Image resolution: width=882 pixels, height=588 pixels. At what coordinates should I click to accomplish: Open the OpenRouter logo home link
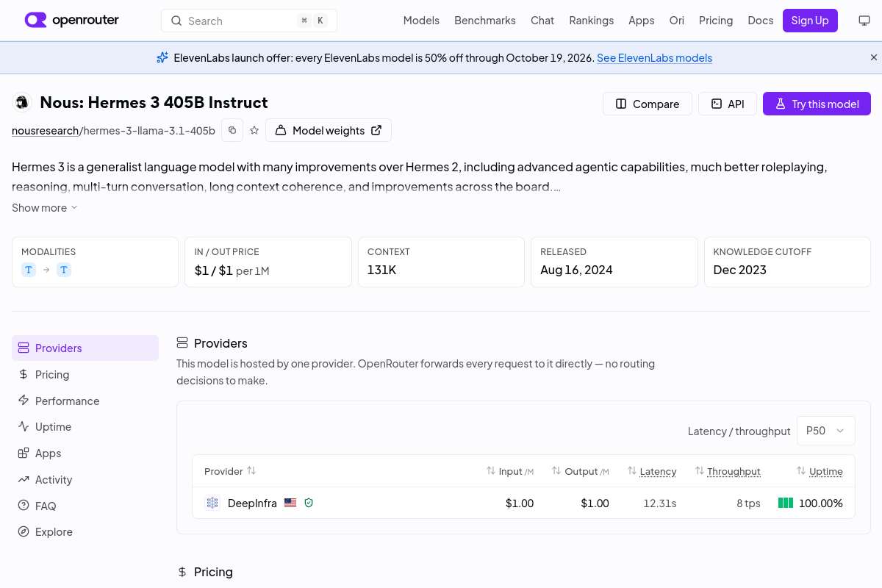pos(71,20)
